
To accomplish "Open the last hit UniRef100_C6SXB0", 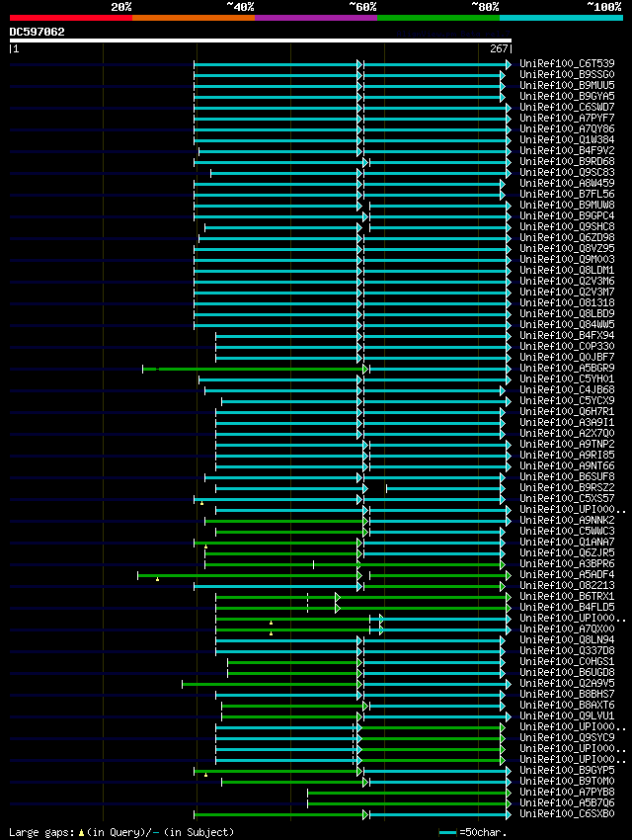I will coord(567,813).
